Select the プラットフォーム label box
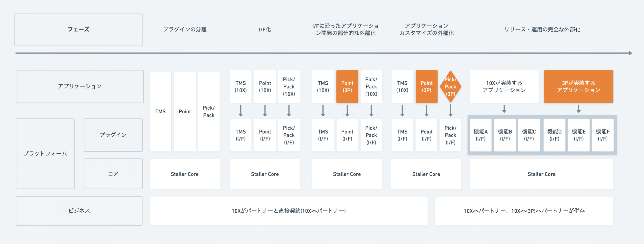 [x=45, y=154]
